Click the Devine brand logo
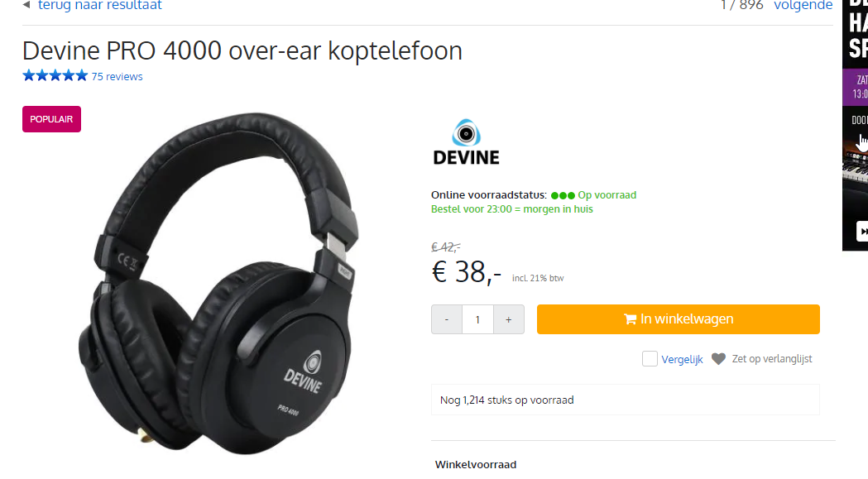 pos(466,141)
